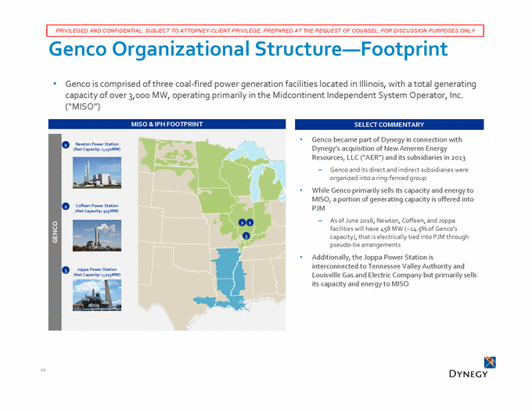The width and height of the screenshot is (532, 411).
Task: Select map marker 2 in Illinois
Action: [242, 223]
